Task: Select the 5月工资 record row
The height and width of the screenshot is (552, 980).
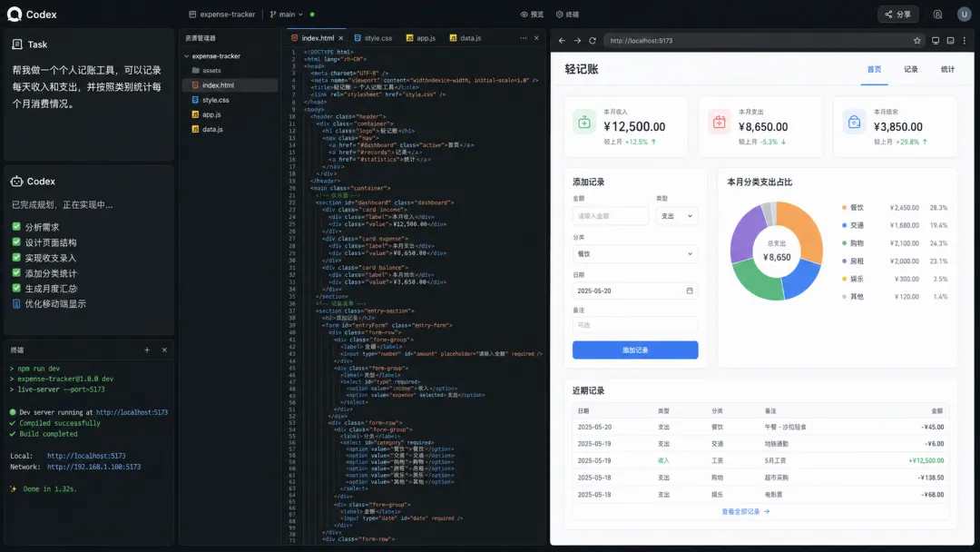Action: (x=760, y=460)
